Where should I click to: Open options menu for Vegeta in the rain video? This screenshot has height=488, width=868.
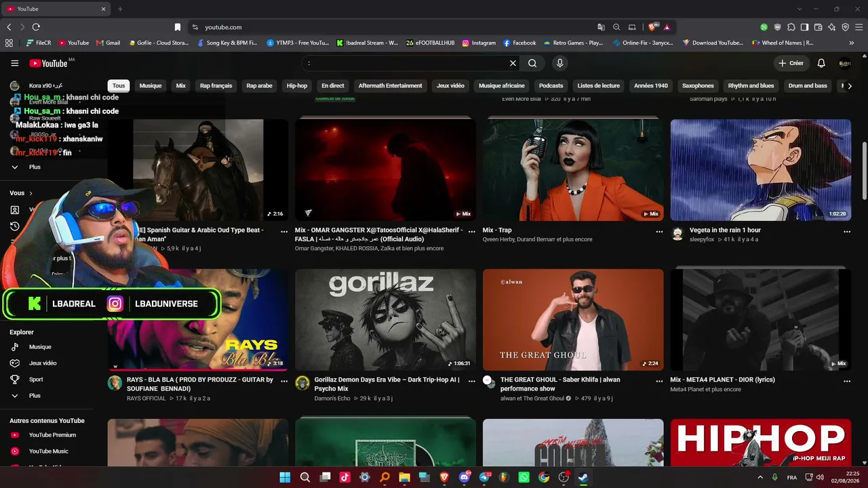(846, 231)
